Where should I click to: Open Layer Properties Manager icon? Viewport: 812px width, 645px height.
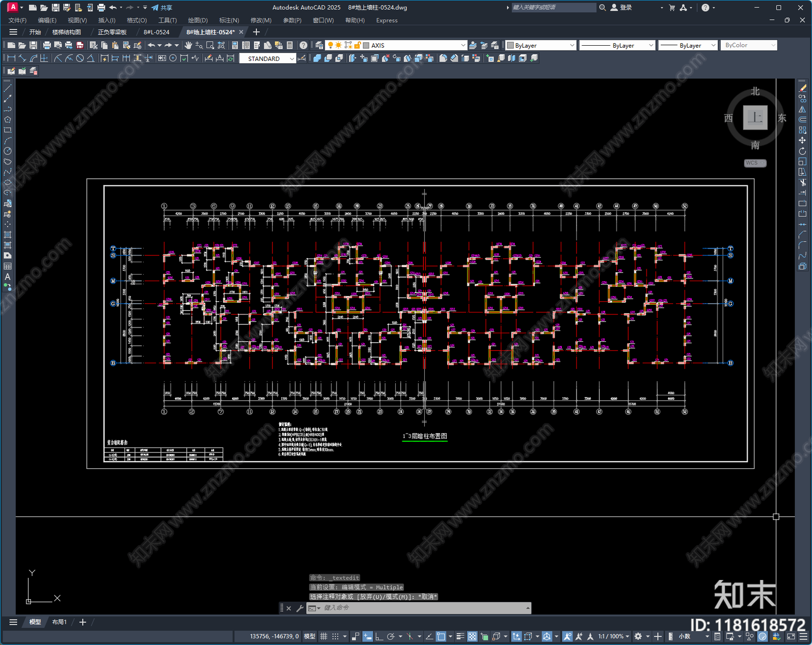(x=319, y=45)
